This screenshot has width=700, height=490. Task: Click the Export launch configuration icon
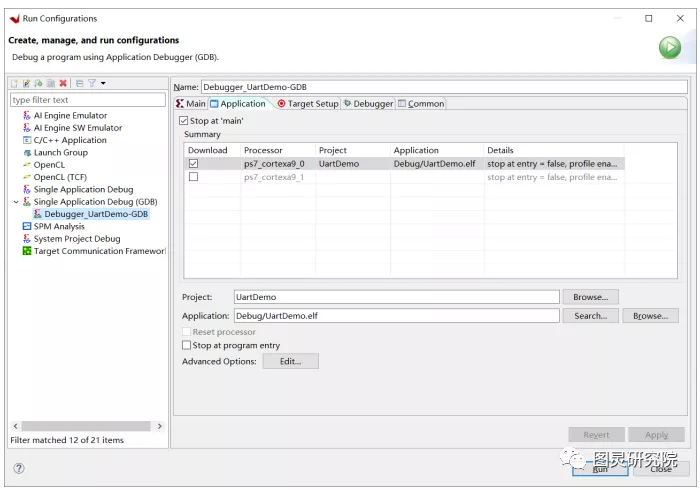38,83
